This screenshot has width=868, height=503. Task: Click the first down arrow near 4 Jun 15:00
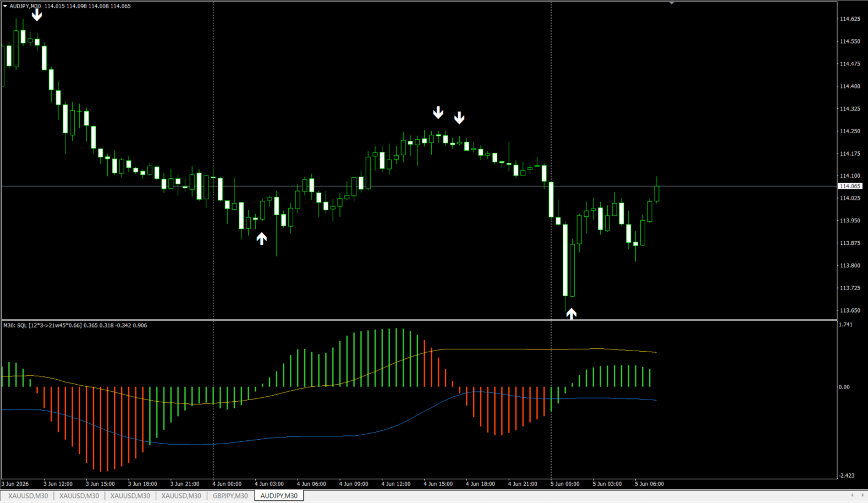click(438, 112)
